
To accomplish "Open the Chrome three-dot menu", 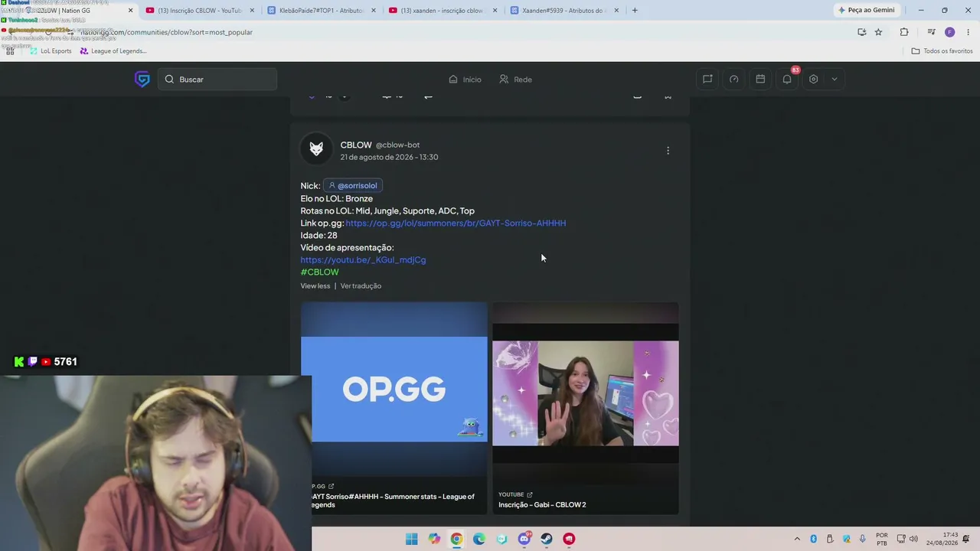I will 969,32.
